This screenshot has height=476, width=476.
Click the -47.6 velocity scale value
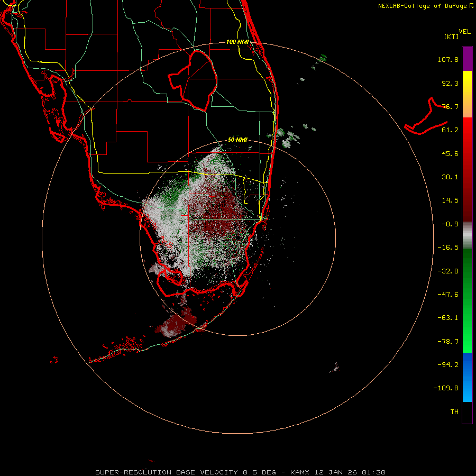click(x=448, y=295)
